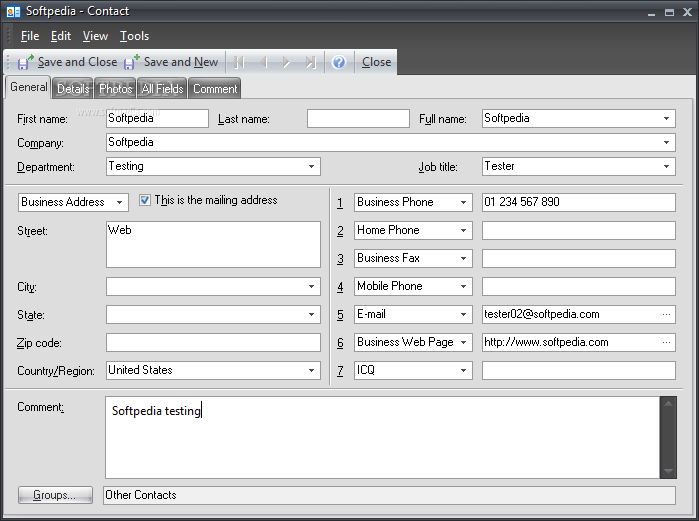Switch to the All Fields tab
Image resolution: width=699 pixels, height=521 pixels.
point(162,89)
